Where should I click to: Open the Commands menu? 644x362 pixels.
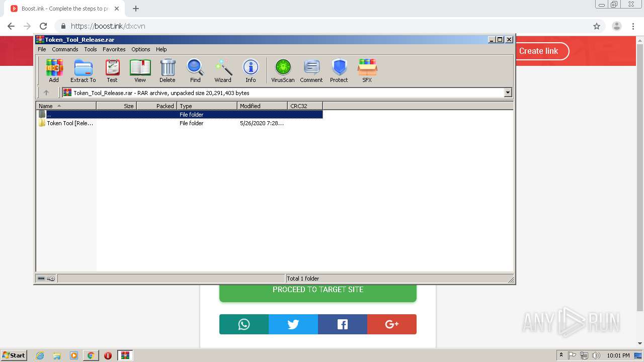pyautogui.click(x=65, y=49)
